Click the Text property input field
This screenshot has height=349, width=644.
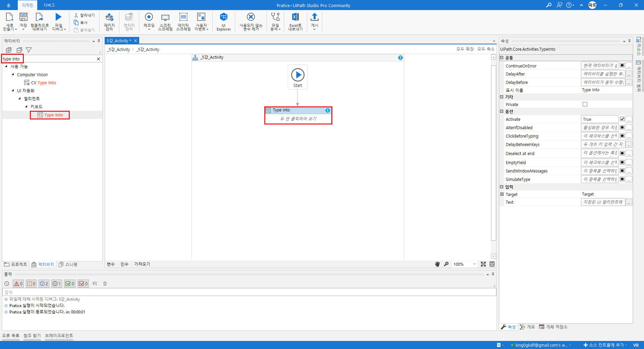pos(603,202)
